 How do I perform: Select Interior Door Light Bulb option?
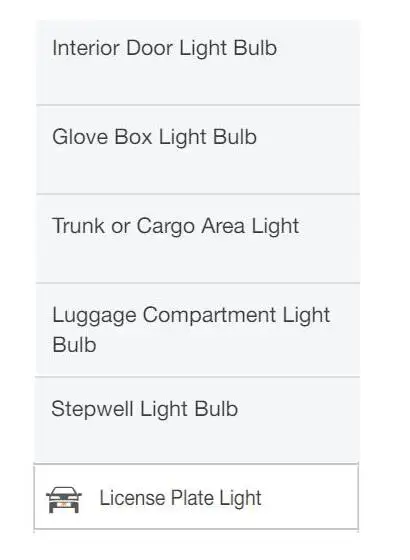pyautogui.click(x=198, y=63)
